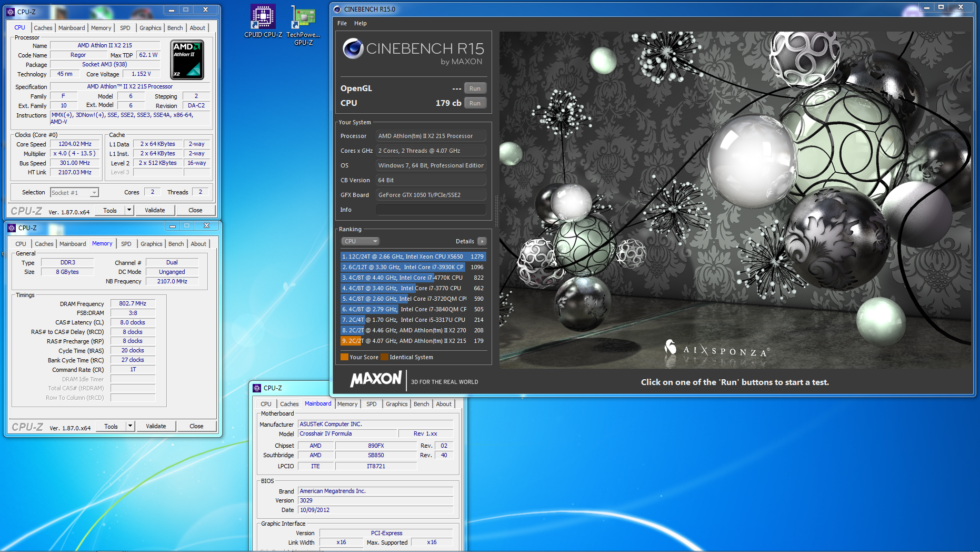
Task: Click Close button in top CPU-Z window
Action: tap(195, 210)
